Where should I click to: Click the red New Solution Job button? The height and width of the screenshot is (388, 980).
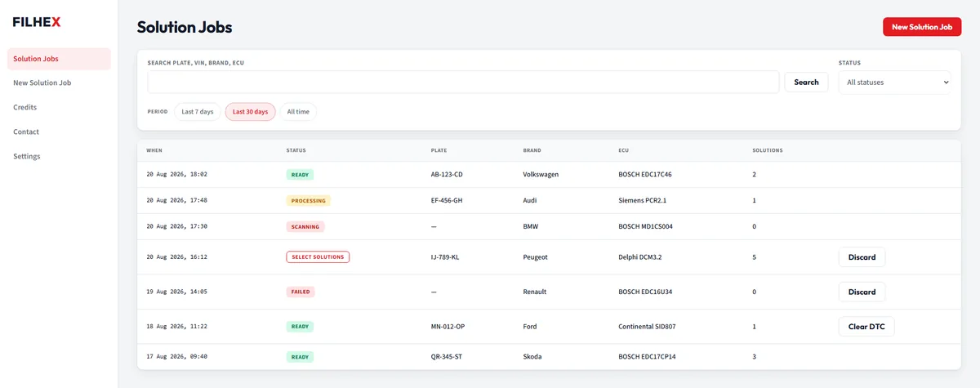pyautogui.click(x=922, y=27)
